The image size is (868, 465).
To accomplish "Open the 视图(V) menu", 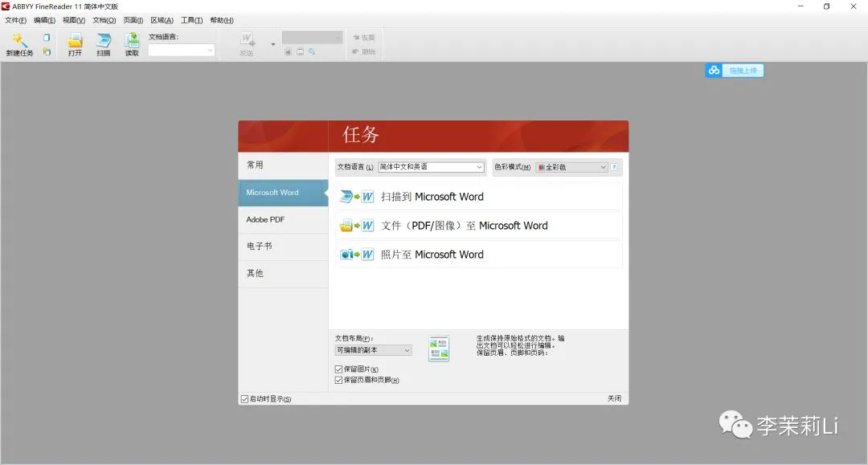I will tap(74, 20).
